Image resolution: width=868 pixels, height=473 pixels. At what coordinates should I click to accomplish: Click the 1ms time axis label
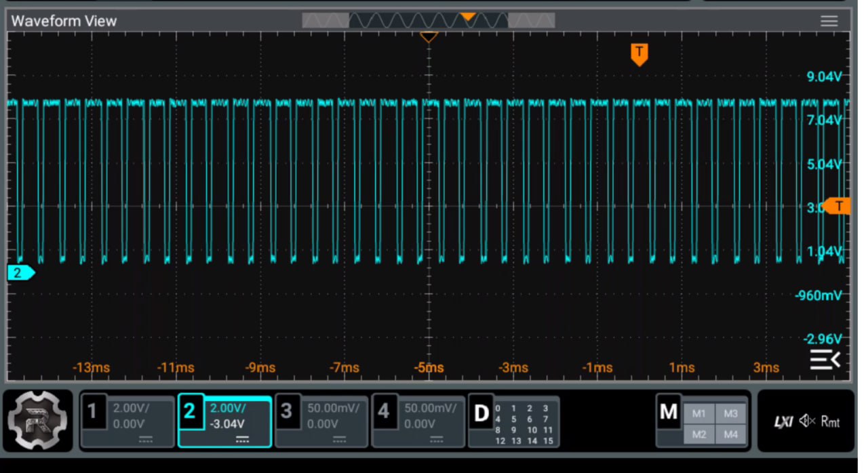pos(682,368)
